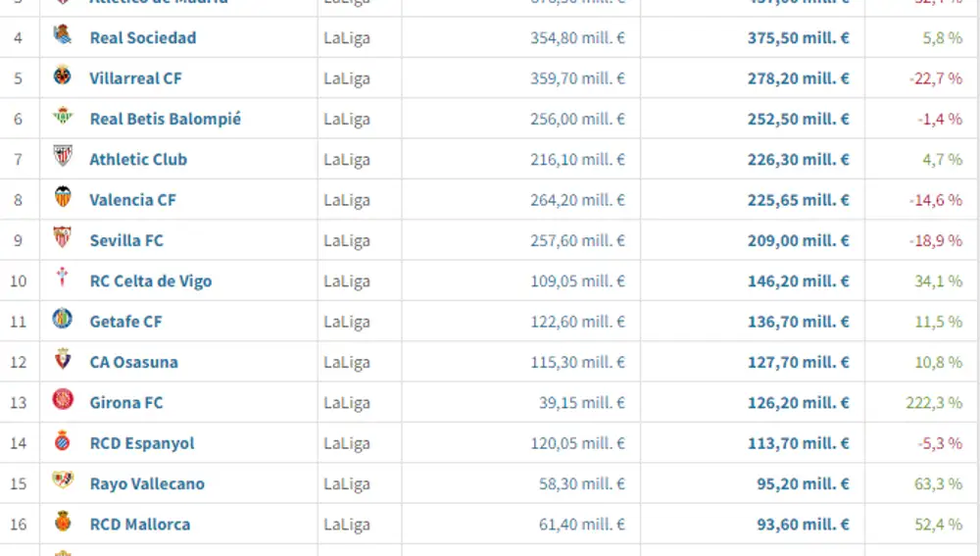
Task: Click the Getafe CF crest icon
Action: coord(63,319)
